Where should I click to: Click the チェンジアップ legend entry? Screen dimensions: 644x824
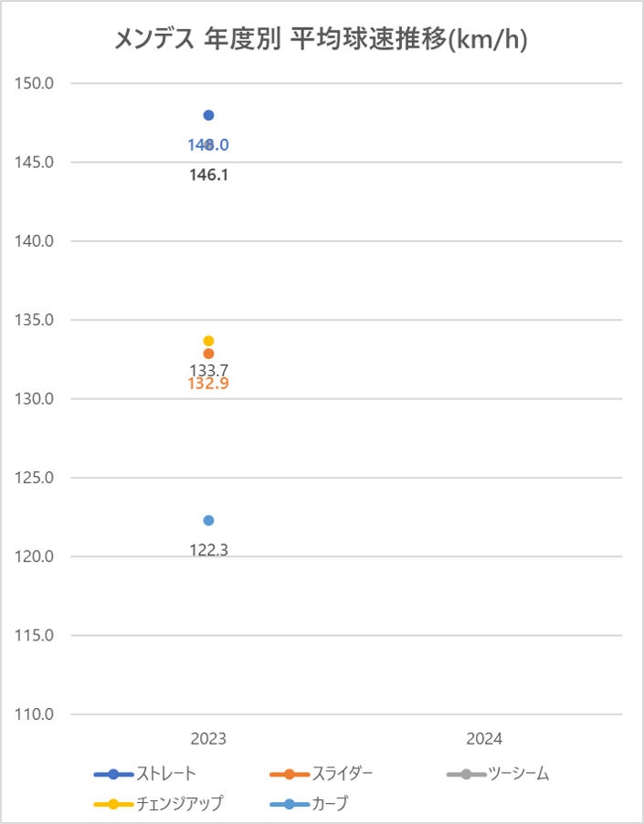(159, 804)
